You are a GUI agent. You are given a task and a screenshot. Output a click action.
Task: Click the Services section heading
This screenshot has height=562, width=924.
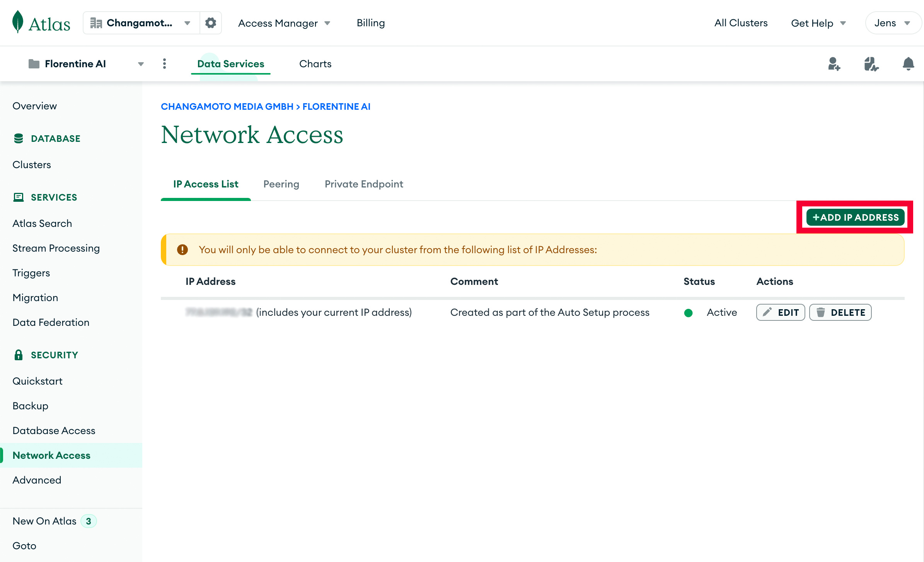point(45,197)
